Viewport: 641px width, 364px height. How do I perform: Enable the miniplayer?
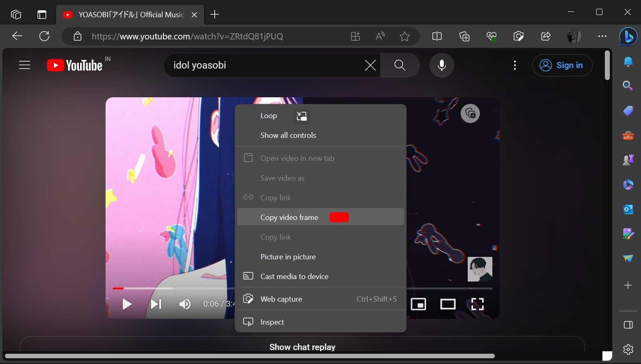418,304
